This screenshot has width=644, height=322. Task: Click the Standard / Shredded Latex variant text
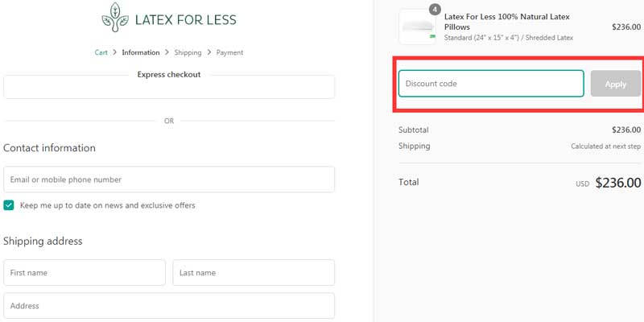509,38
